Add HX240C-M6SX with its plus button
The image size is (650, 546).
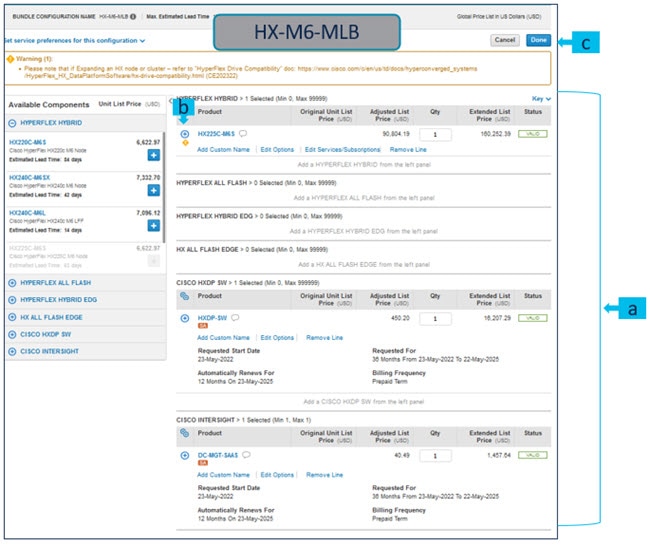tap(154, 190)
